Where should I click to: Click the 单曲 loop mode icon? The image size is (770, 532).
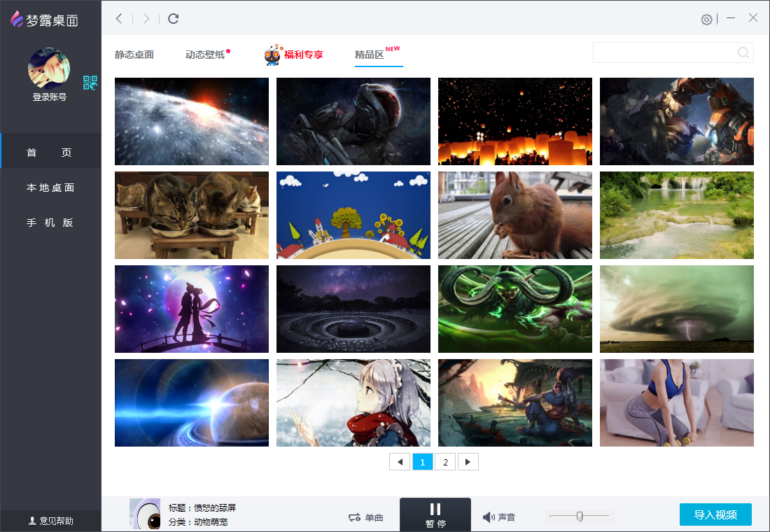coord(355,517)
